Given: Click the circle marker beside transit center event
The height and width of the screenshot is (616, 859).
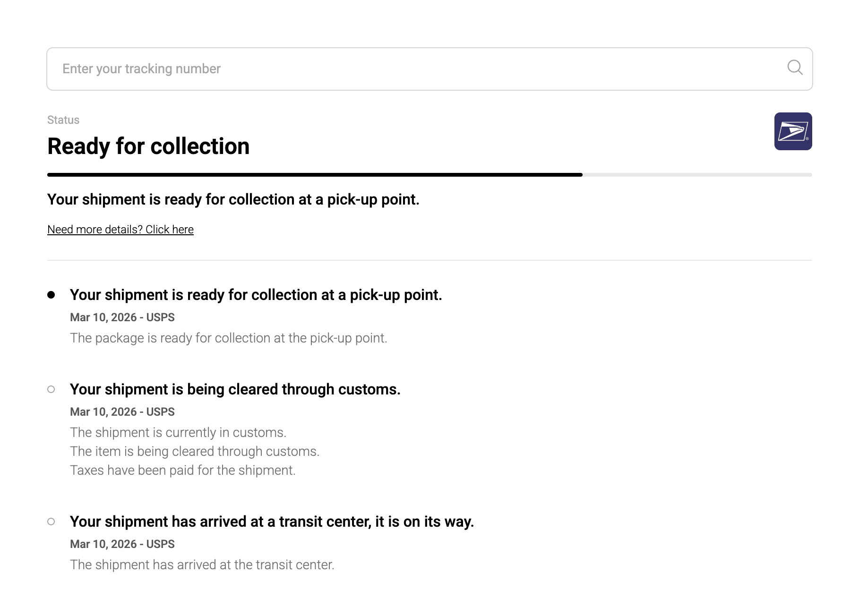Looking at the screenshot, I should 51,522.
